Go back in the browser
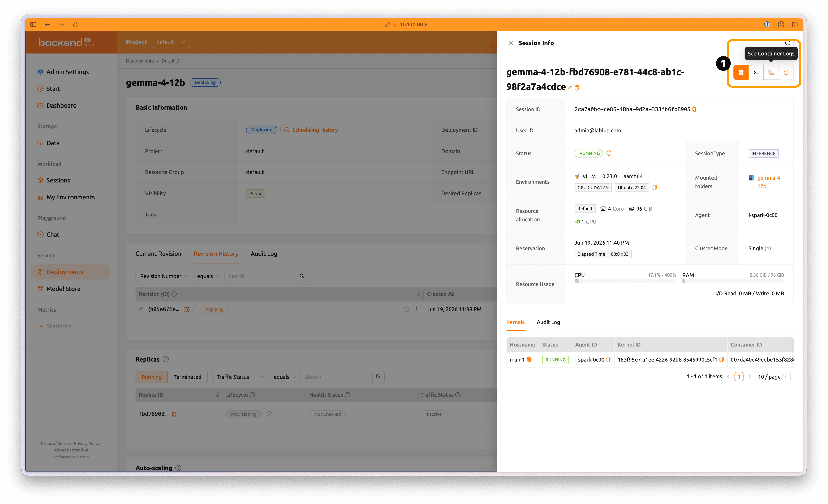828x504 pixels. 47,24
